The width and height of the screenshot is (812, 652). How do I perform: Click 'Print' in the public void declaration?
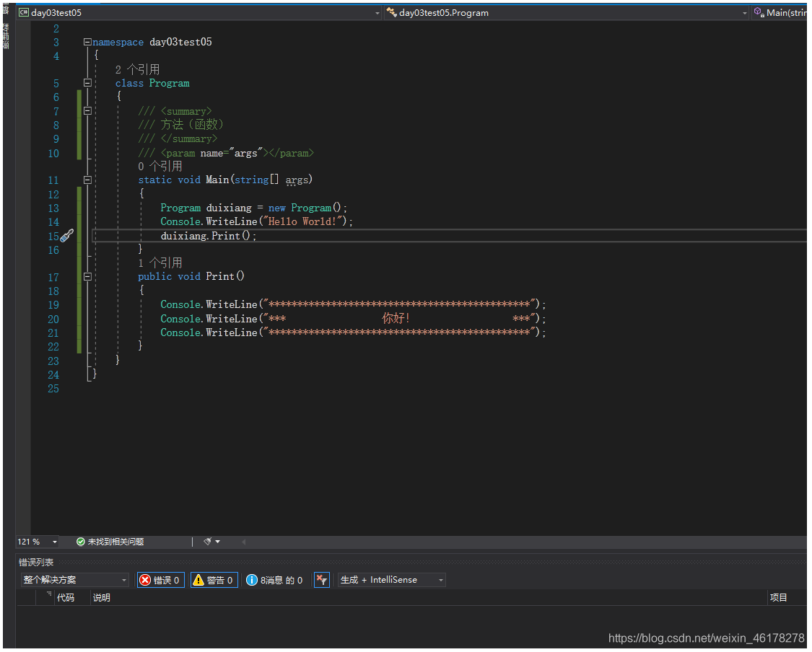click(220, 277)
